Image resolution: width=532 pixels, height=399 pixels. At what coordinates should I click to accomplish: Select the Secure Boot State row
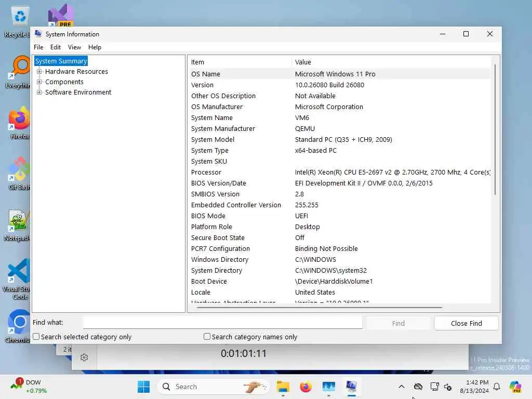pyautogui.click(x=339, y=238)
